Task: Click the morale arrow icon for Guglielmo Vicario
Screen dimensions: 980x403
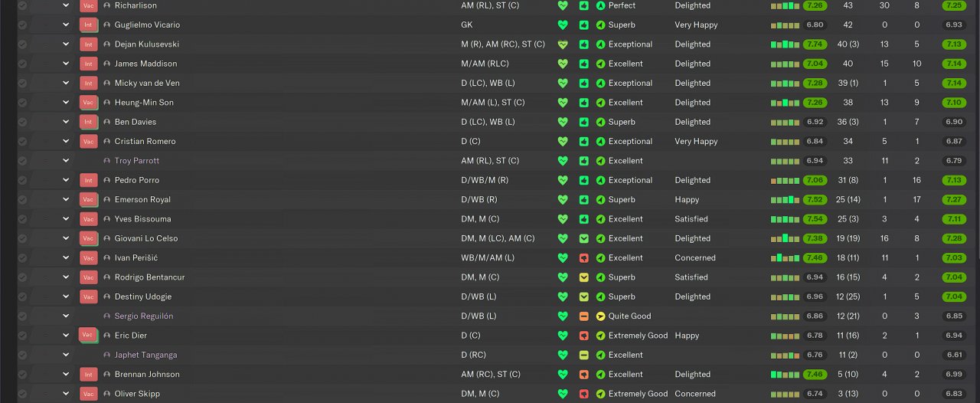Action: click(600, 25)
